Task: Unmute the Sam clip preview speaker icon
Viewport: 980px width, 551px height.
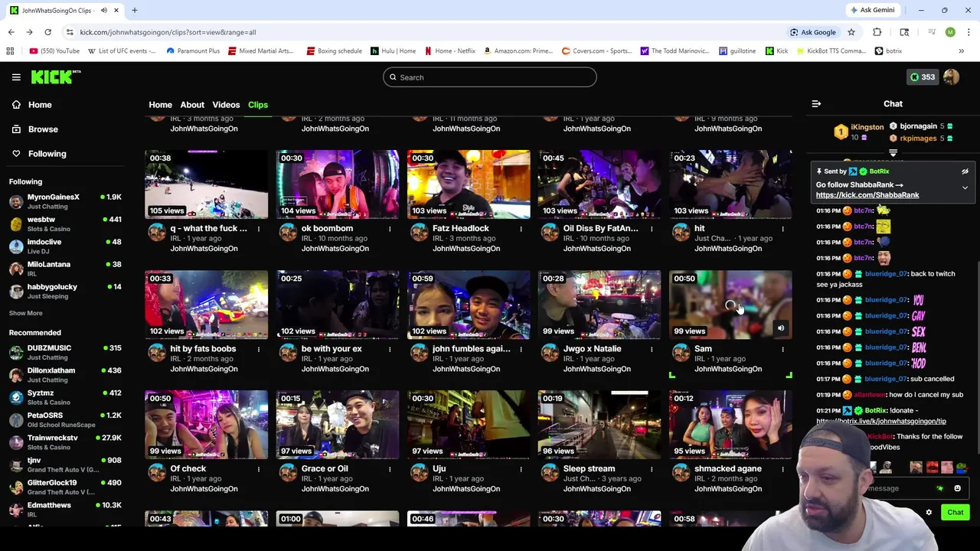Action: [780, 328]
